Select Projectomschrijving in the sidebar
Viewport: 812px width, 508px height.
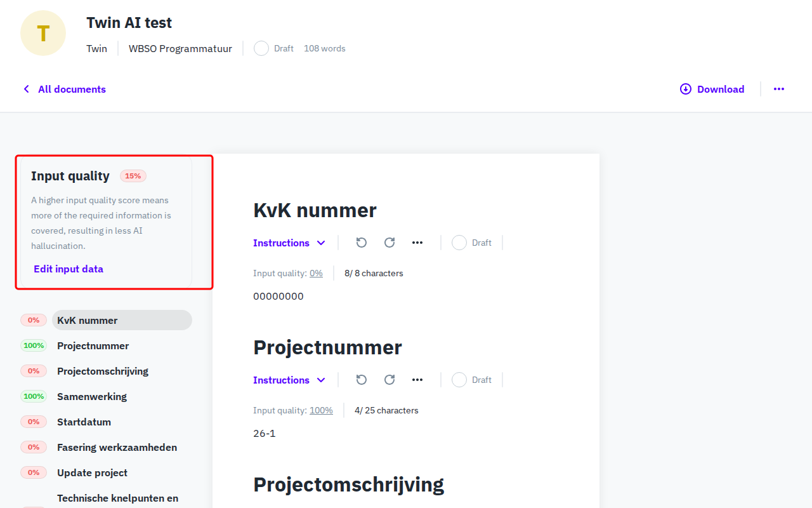click(102, 371)
